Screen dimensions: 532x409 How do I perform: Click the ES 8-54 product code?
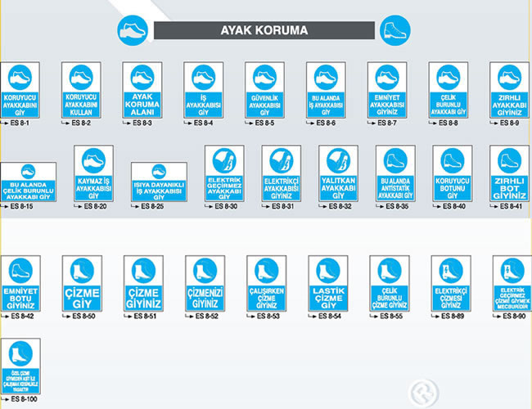pos(330,316)
